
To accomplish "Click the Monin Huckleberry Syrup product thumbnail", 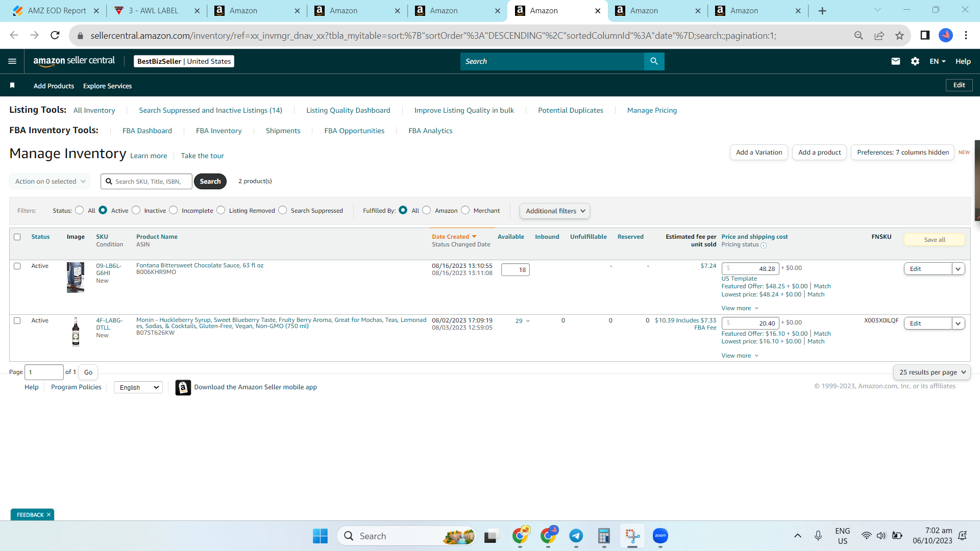I will tap(76, 332).
